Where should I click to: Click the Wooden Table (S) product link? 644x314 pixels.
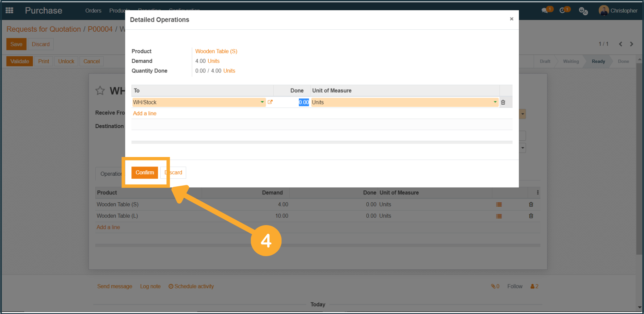click(216, 51)
